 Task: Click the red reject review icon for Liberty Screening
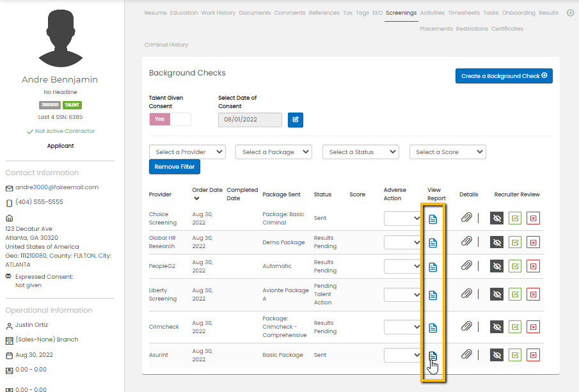533,294
